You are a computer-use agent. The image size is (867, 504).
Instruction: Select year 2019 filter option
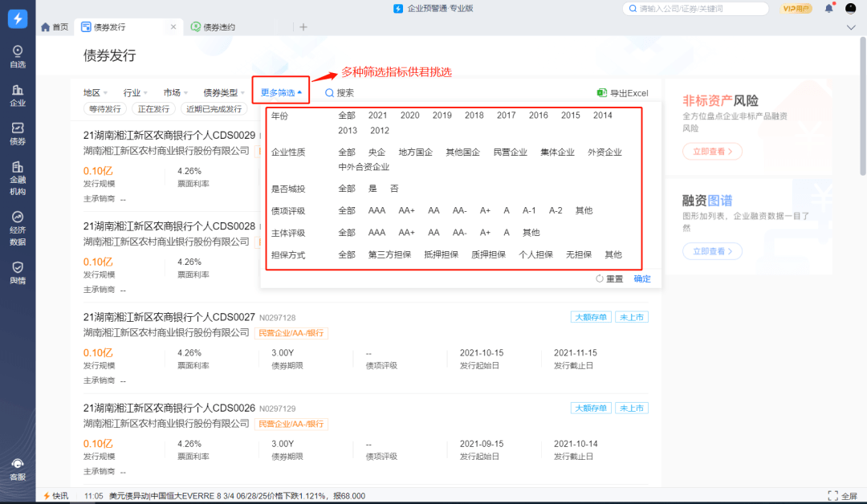[442, 116]
